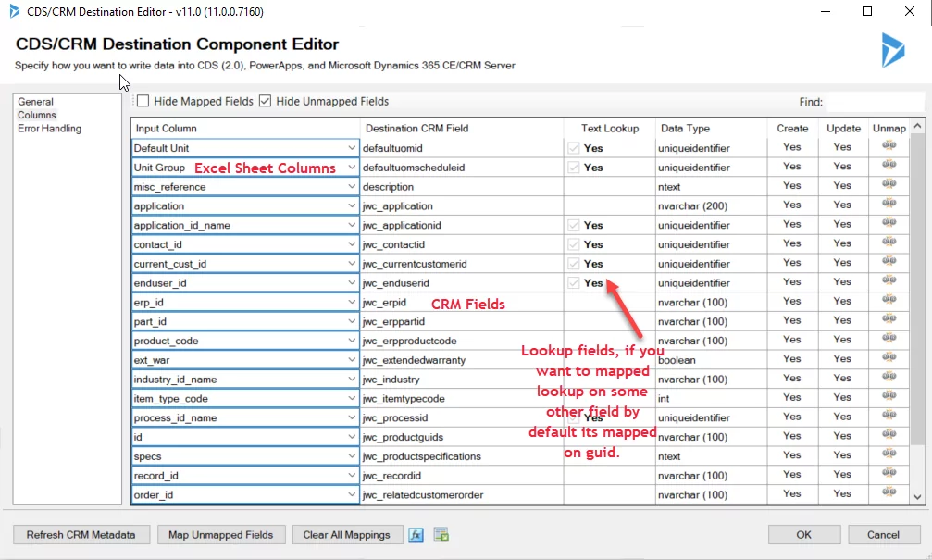Click Refresh CRM Metadata button
This screenshot has width=932, height=560.
81,535
